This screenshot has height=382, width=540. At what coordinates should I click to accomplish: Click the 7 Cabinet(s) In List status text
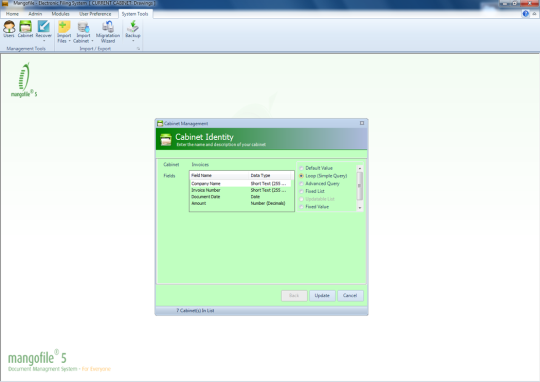195,311
